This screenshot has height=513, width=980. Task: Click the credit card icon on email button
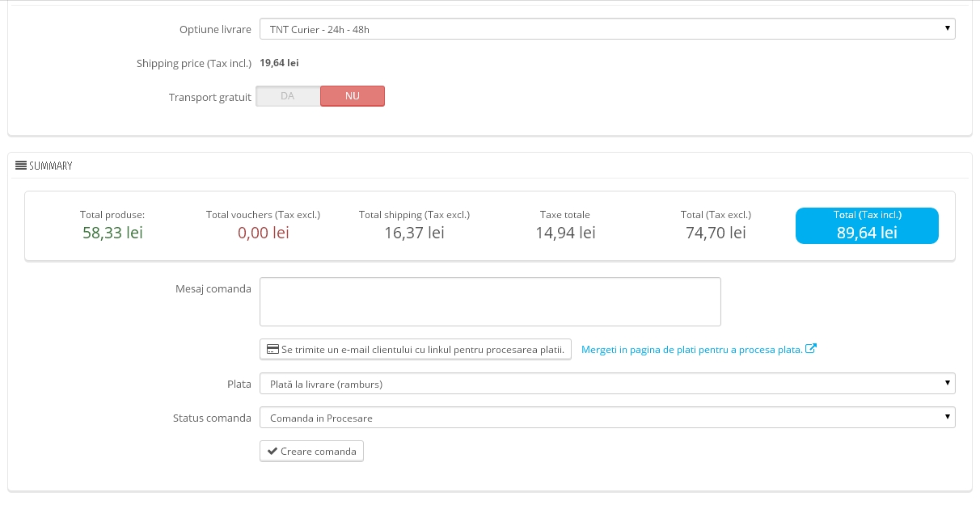point(272,350)
